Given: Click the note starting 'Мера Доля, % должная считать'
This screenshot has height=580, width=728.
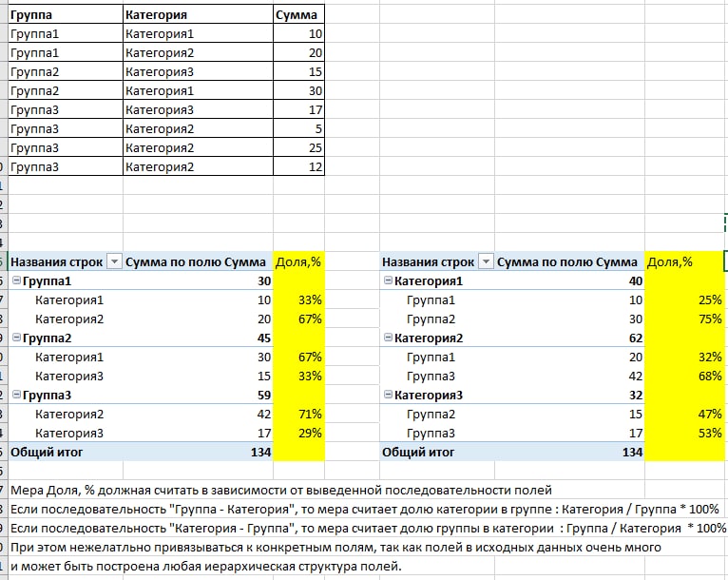Looking at the screenshot, I should (x=281, y=490).
